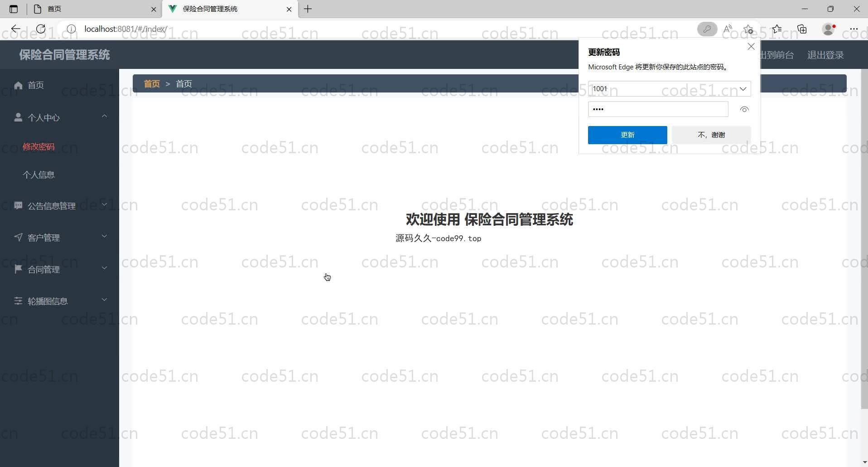
Task: Click 退出到前台 link in header
Action: click(x=777, y=55)
